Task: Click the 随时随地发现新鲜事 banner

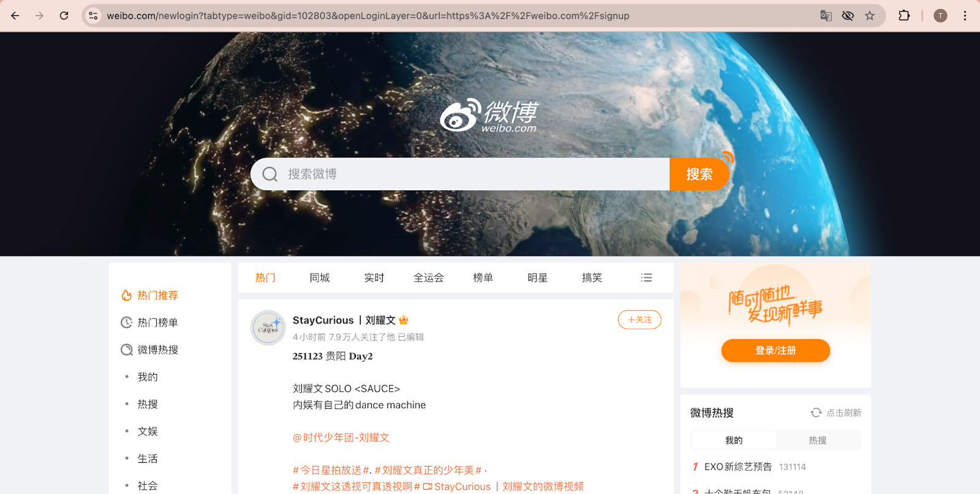Action: point(775,304)
